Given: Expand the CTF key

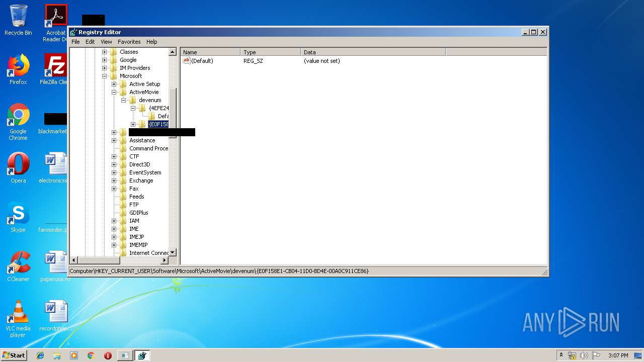Looking at the screenshot, I should [x=114, y=156].
